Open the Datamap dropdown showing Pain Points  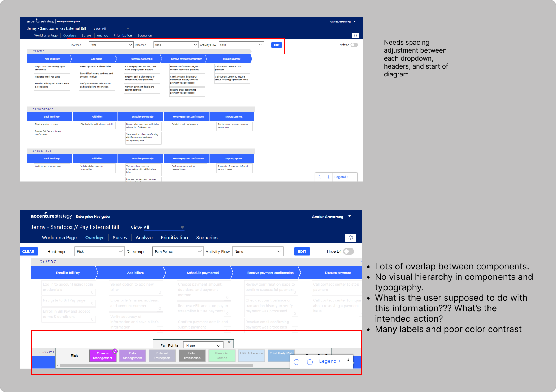[x=178, y=251]
